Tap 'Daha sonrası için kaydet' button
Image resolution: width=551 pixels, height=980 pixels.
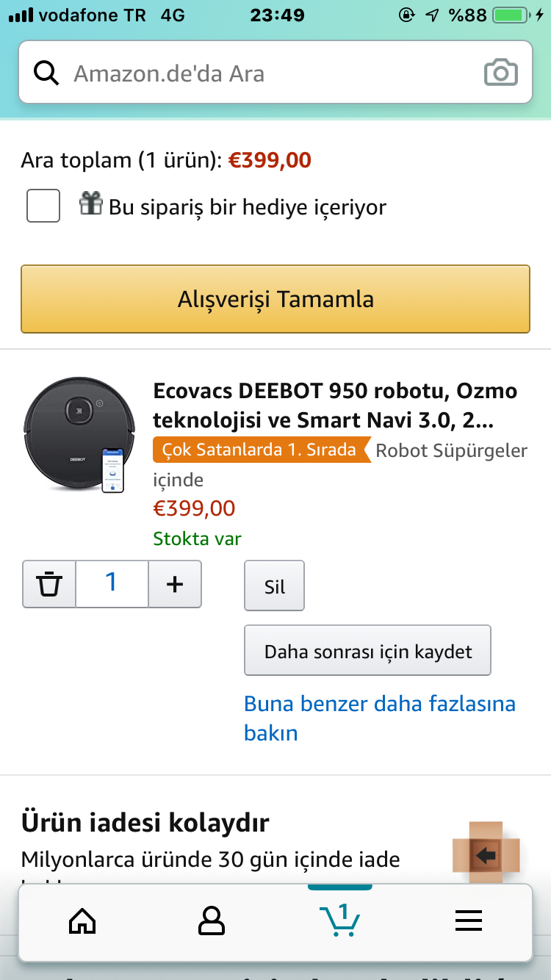coord(368,651)
